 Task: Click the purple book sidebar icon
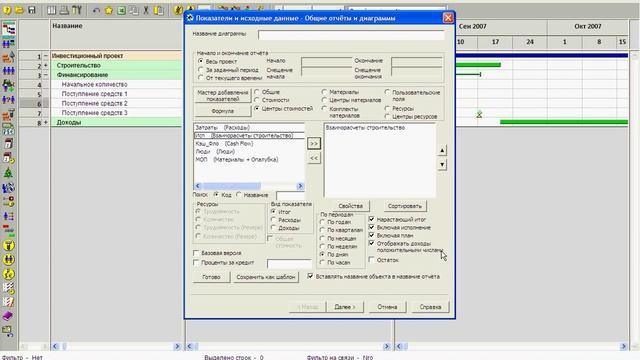click(8, 316)
